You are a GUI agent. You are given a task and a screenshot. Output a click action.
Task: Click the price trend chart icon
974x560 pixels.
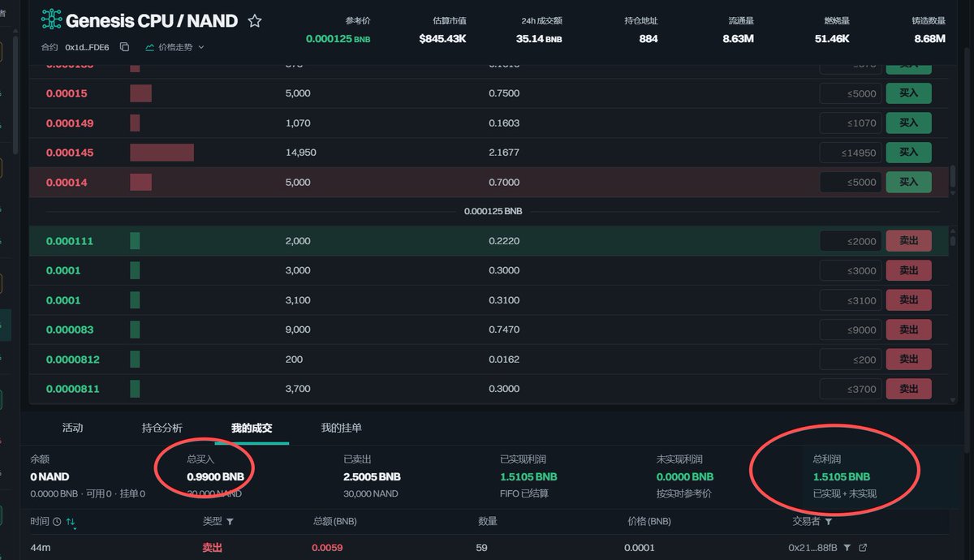coord(150,47)
